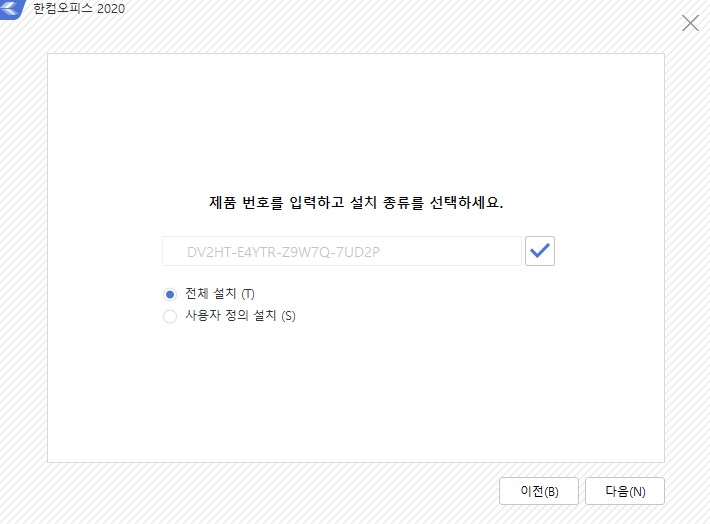Click the product number input field
The width and height of the screenshot is (710, 524).
pyautogui.click(x=342, y=251)
